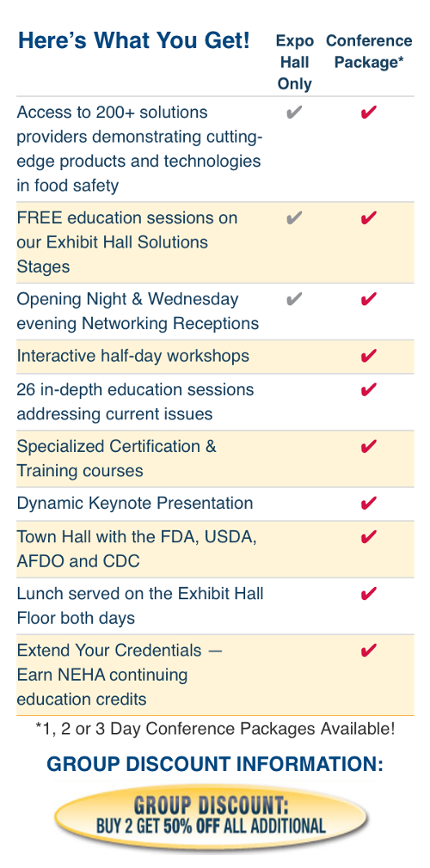430x868 pixels.
Task: Click the red Conference checkmark for 200+ solutions providers
Action: click(x=368, y=113)
